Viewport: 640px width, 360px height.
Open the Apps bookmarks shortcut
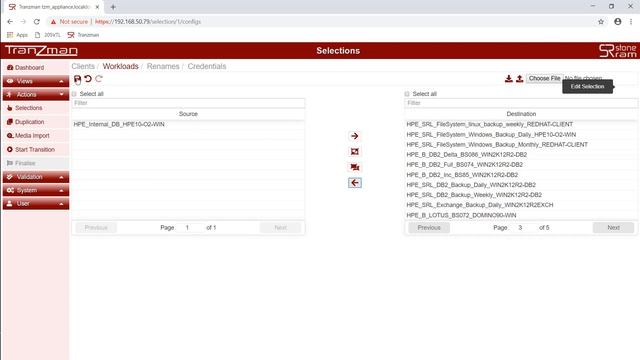(x=17, y=35)
